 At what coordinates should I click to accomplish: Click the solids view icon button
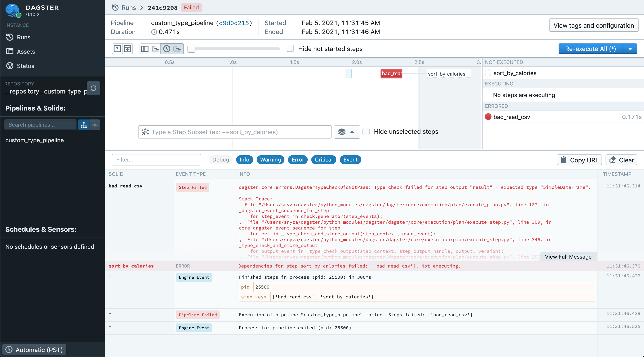(x=95, y=125)
